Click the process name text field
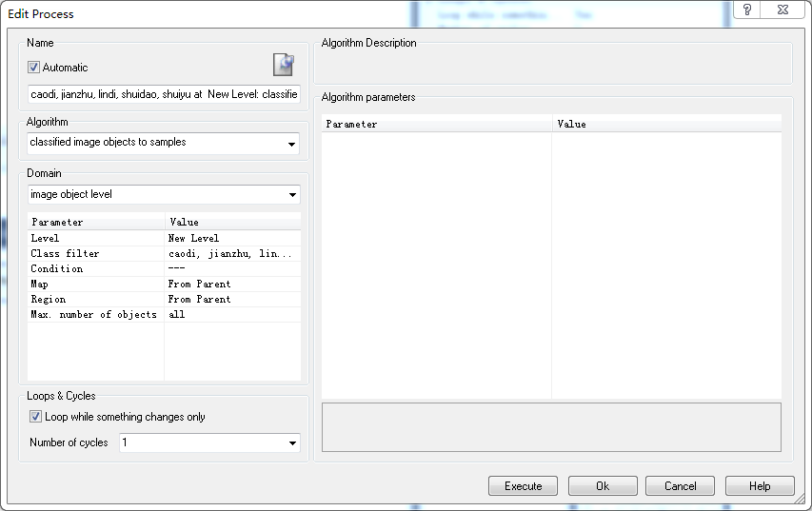This screenshot has height=511, width=812. (164, 94)
